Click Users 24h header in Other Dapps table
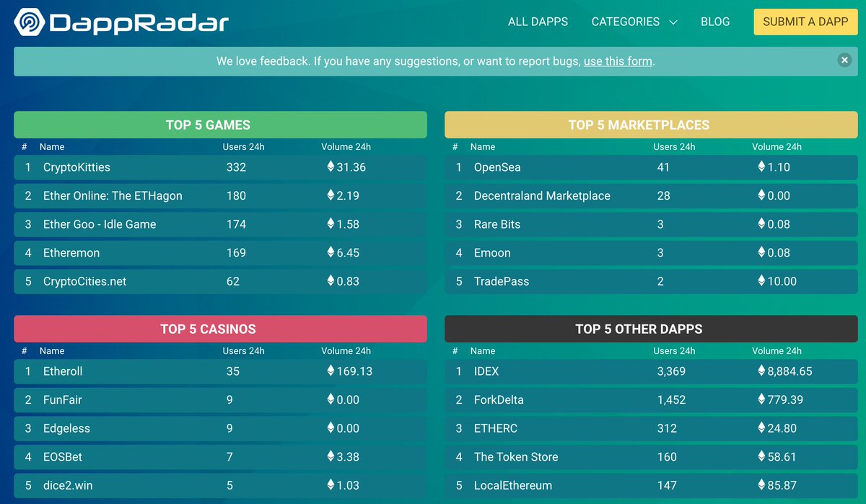Viewport: 866px width, 504px height. pos(674,351)
